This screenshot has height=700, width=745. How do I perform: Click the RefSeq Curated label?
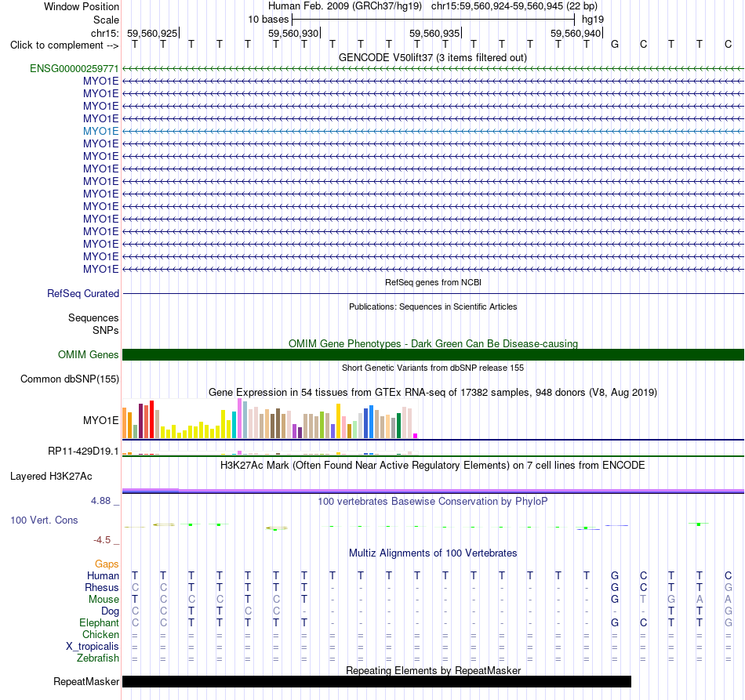point(82,293)
